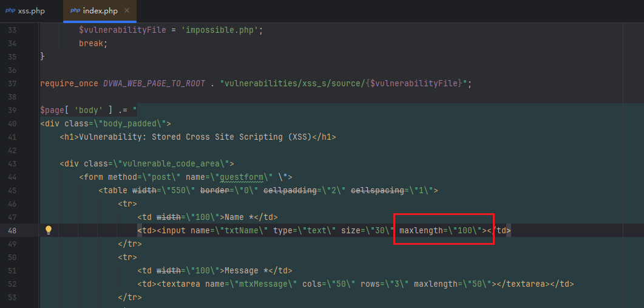Click the PHP file icon on xss.php tab
The height and width of the screenshot is (308, 644).
coord(10,10)
